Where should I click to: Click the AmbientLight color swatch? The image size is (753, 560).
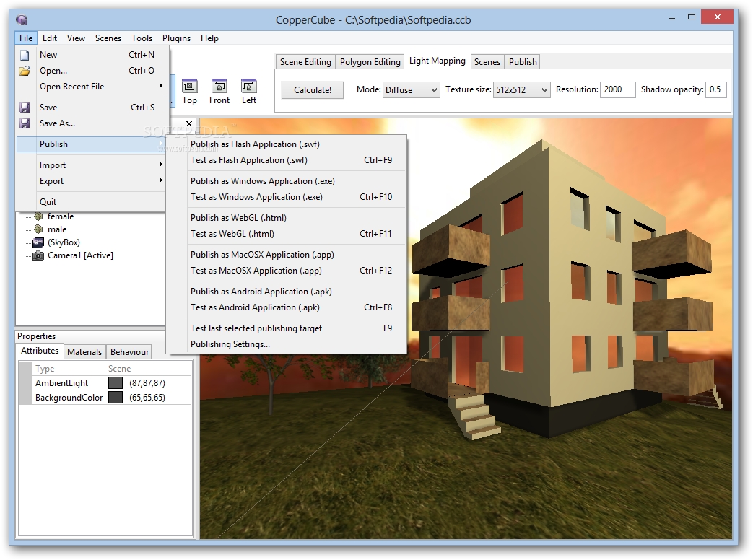tap(116, 383)
